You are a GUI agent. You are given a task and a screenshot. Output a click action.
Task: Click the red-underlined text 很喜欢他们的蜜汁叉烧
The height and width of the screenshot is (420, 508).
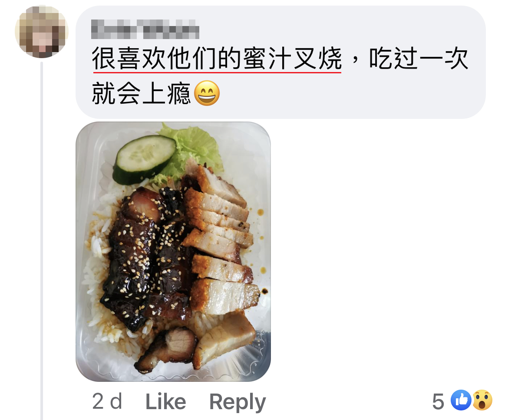[217, 59]
